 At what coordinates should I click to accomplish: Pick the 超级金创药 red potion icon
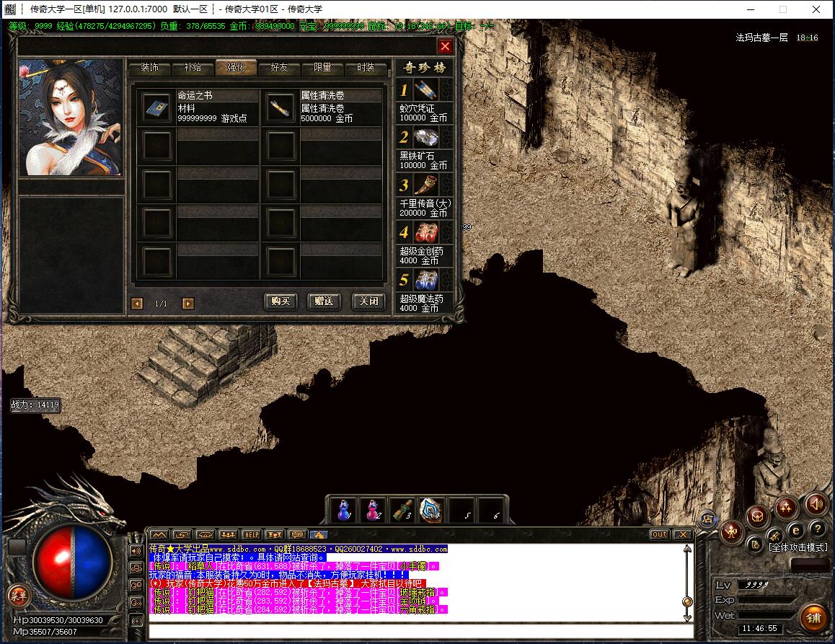tap(426, 233)
